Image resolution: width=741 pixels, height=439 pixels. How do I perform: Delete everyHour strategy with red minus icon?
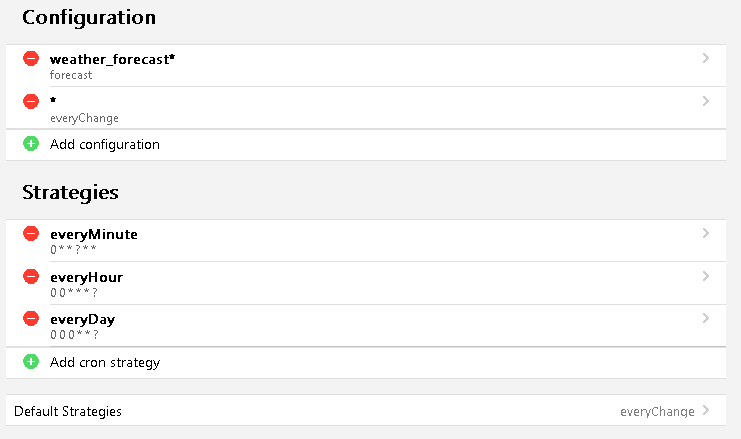pos(31,276)
